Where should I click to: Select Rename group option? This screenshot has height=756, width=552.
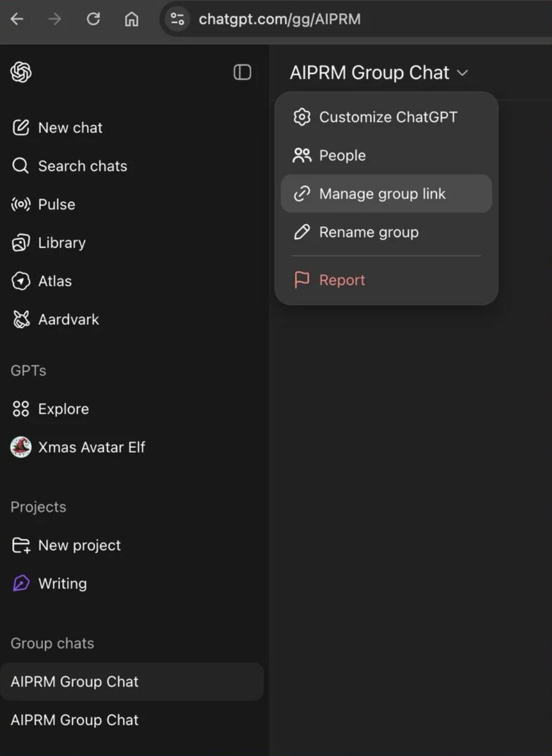[369, 232]
